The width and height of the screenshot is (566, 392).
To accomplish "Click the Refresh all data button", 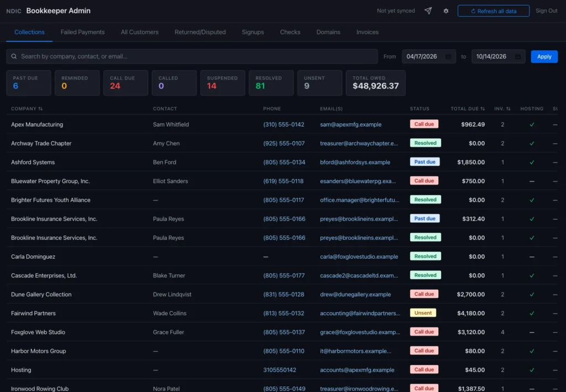I will click(x=494, y=11).
